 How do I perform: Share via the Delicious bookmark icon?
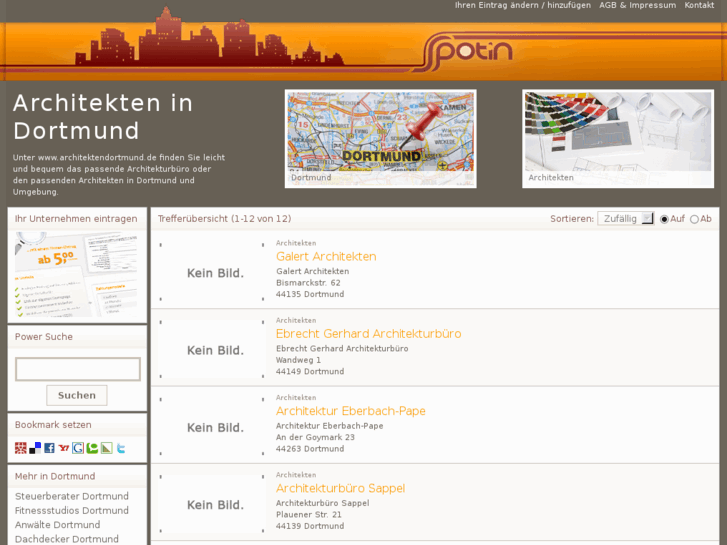coord(35,448)
